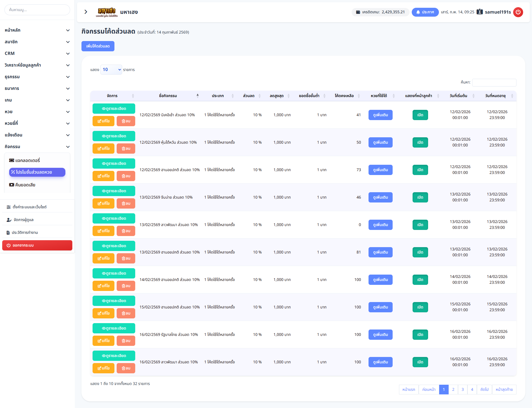
Task: Select โปรโมชั่นส่วนลดหวย menu item
Action: pyautogui.click(x=37, y=172)
